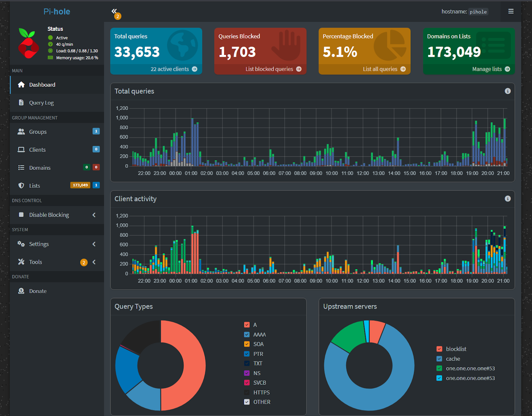Click the pihole hostname label
This screenshot has width=532, height=416.
pyautogui.click(x=478, y=12)
